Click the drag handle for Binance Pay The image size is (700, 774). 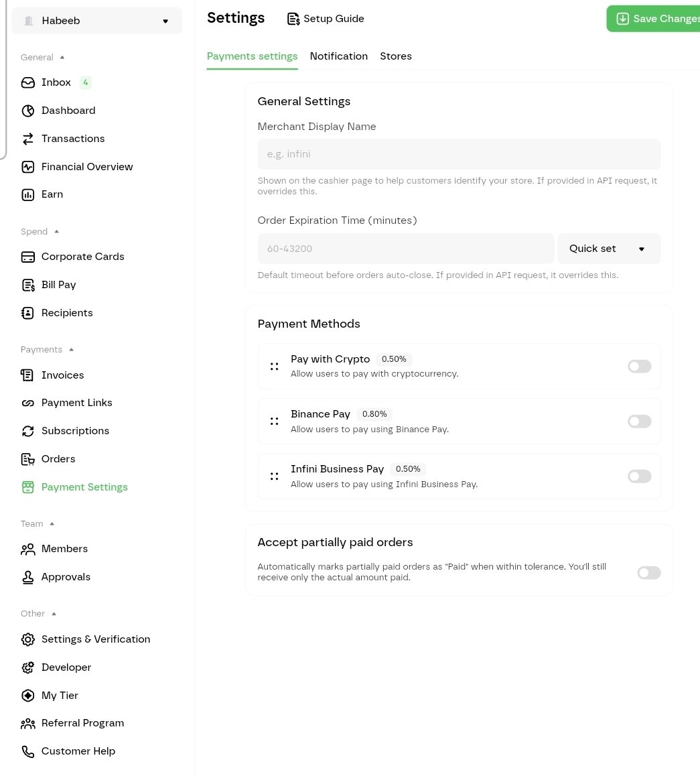[274, 421]
